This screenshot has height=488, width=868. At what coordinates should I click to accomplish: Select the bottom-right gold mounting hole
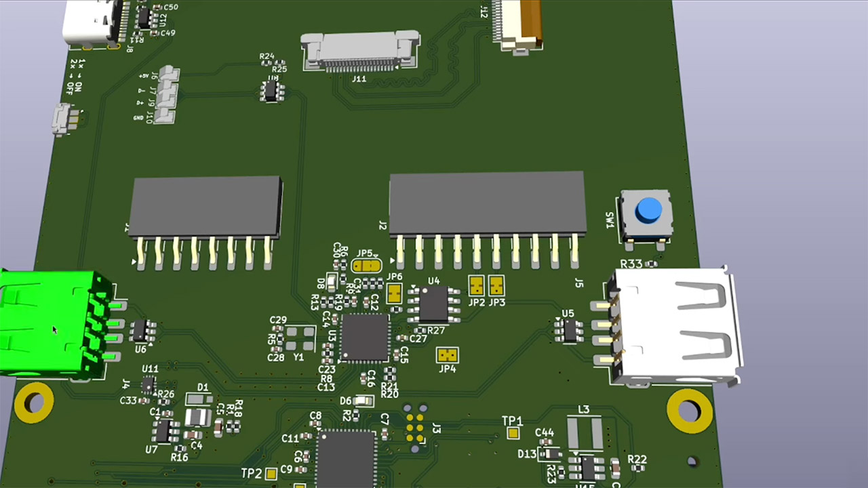689,410
